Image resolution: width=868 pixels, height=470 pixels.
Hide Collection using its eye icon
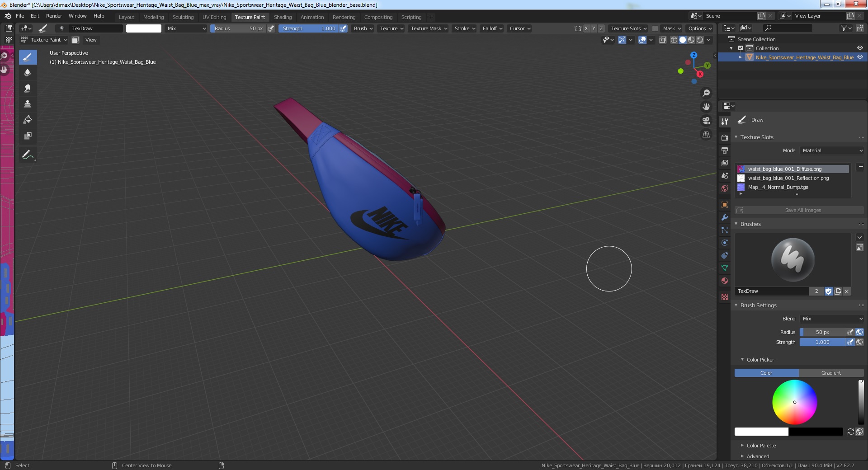point(860,48)
